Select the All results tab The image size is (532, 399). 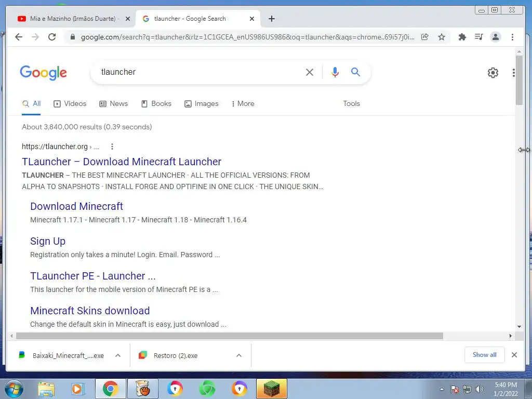[x=31, y=104]
